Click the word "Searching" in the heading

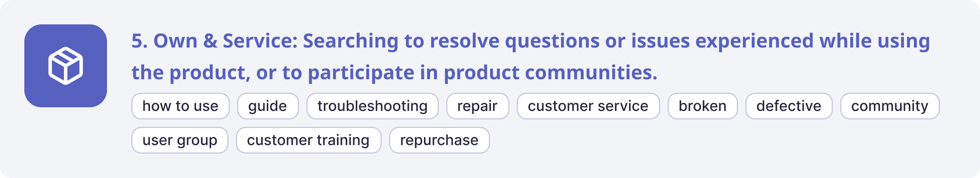pyautogui.click(x=351, y=41)
